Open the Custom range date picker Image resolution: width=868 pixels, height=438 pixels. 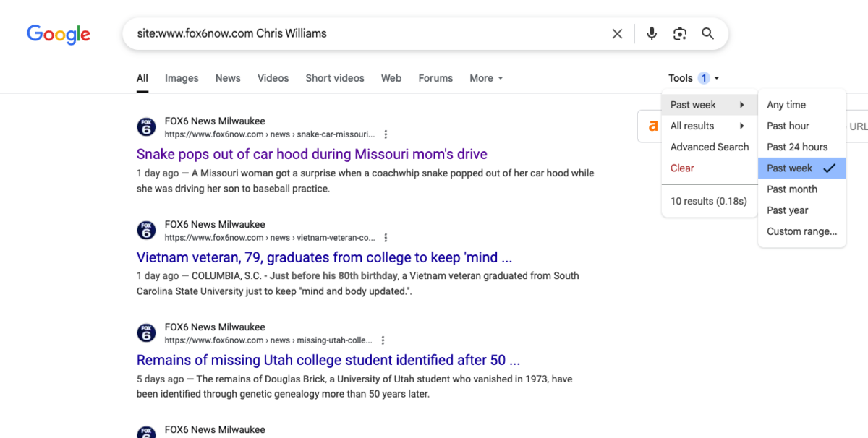tap(801, 231)
